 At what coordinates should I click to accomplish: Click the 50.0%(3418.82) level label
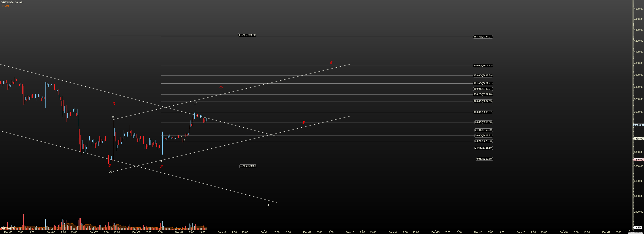coord(484,136)
